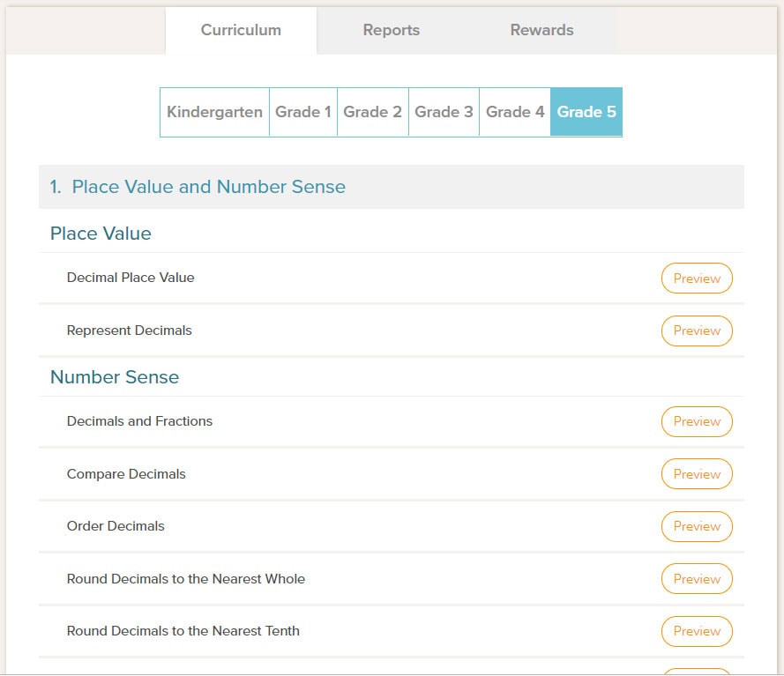The image size is (784, 676).
Task: Preview the Order Decimals lesson
Action: click(x=697, y=526)
